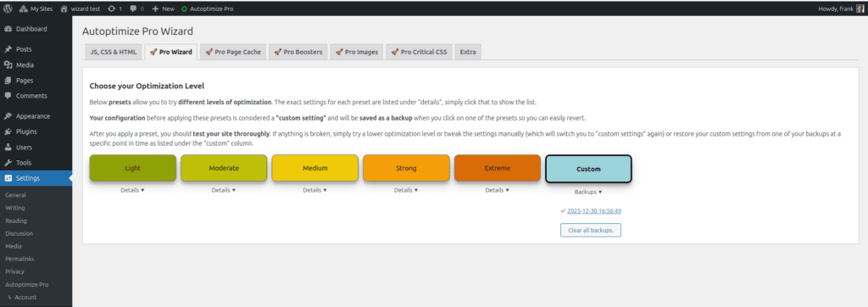Open the Media settings submenu item
This screenshot has height=307, width=868.
click(14, 246)
